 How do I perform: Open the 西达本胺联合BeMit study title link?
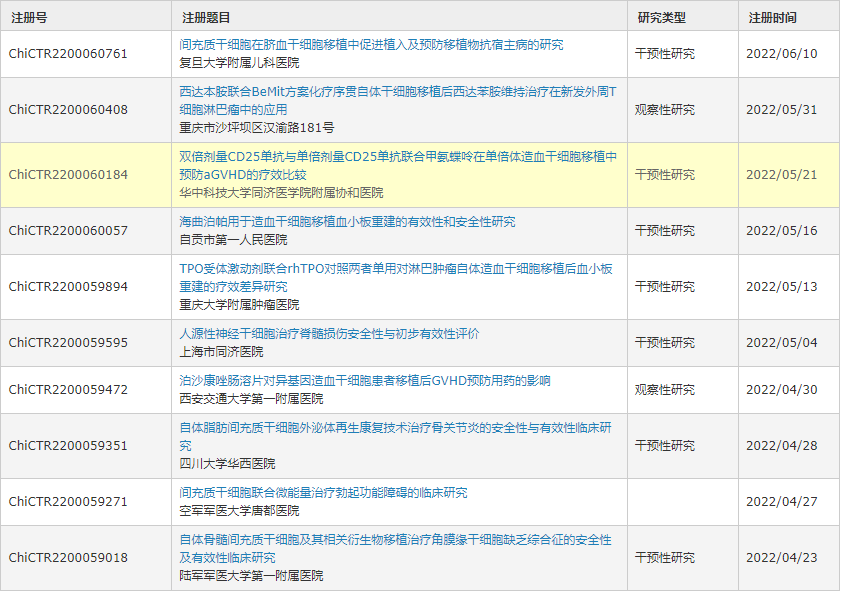(x=397, y=92)
